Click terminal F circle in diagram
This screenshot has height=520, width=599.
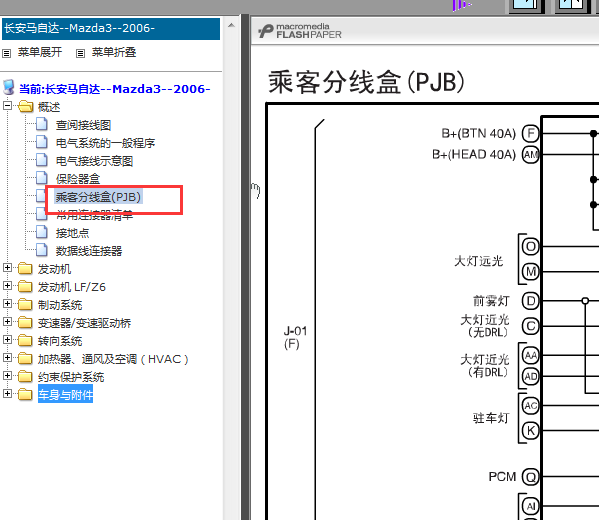pyautogui.click(x=531, y=133)
